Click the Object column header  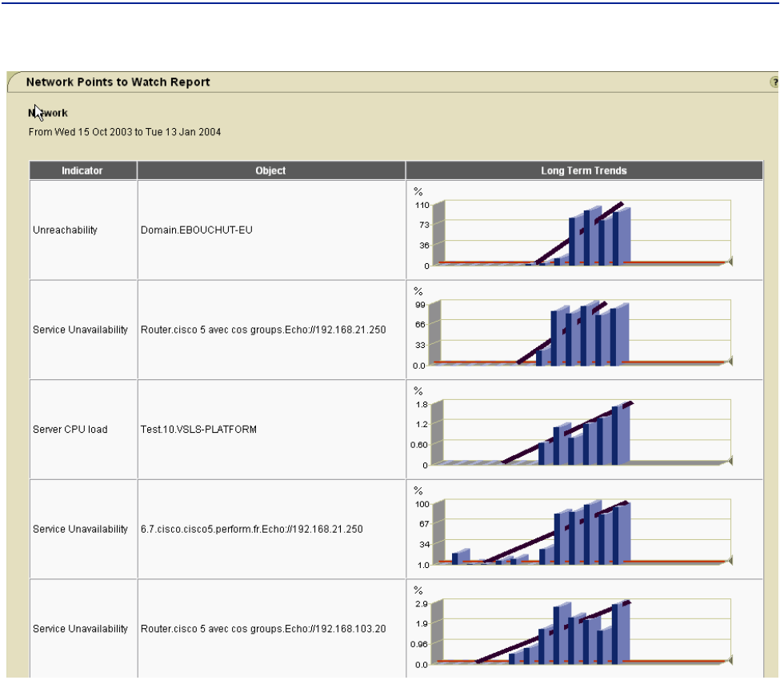[x=270, y=170]
